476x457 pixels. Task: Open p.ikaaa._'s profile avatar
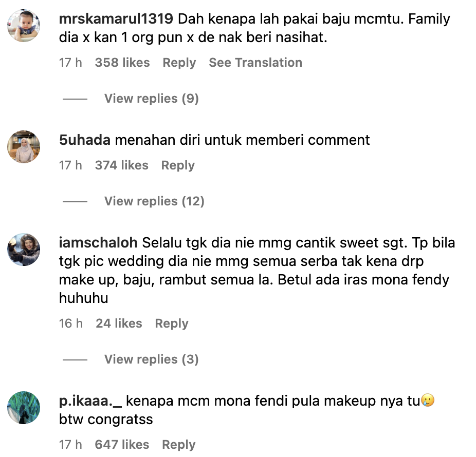24,408
